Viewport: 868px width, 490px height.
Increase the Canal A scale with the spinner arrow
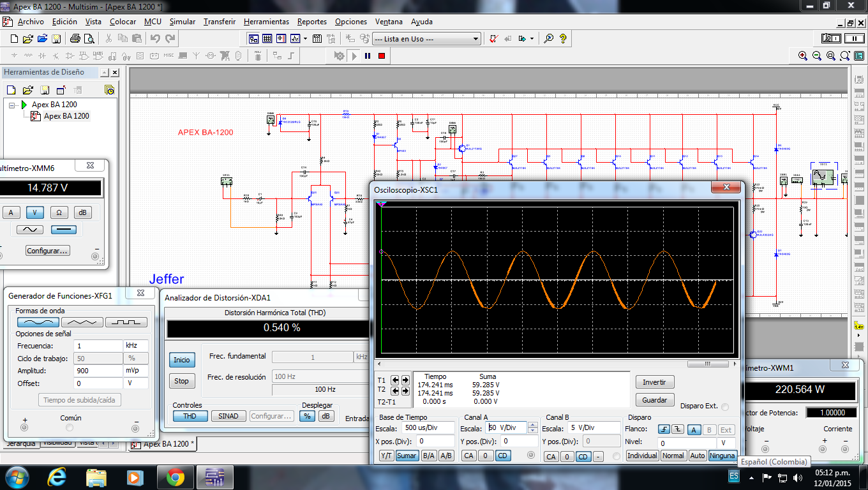pos(533,424)
